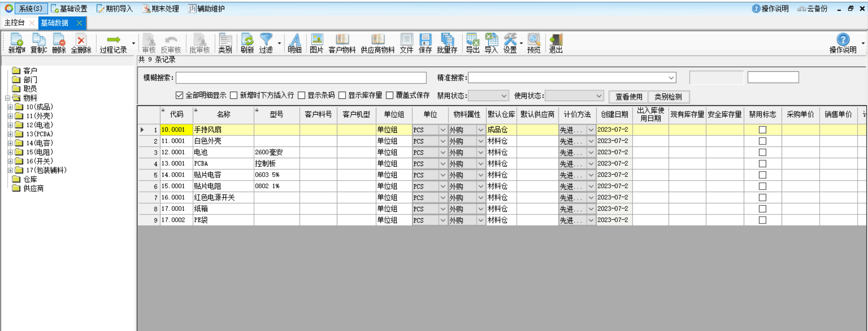Open the 过滤 (Filter) funnel icon

(x=266, y=43)
